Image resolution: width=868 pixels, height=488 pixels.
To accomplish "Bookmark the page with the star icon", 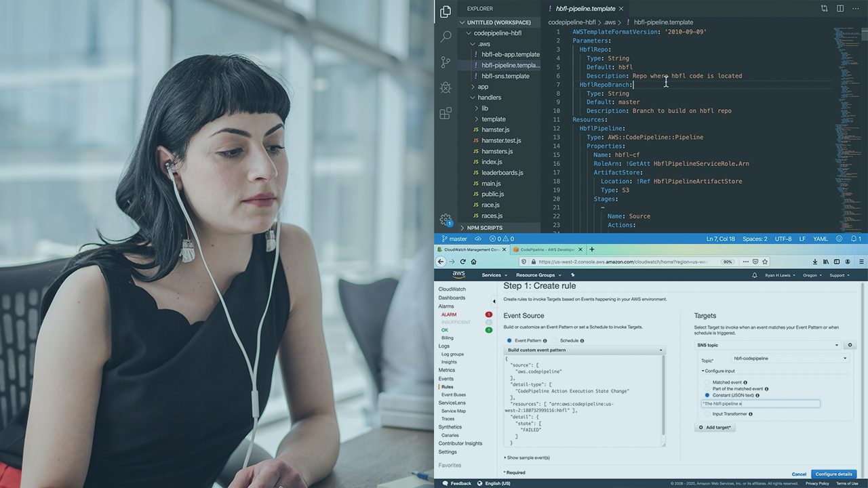I will [x=765, y=262].
